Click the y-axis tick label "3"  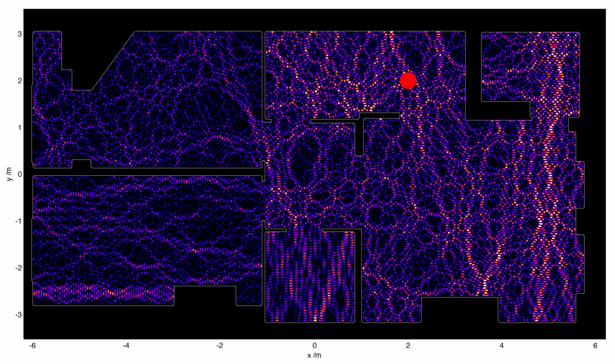pyautogui.click(x=19, y=34)
